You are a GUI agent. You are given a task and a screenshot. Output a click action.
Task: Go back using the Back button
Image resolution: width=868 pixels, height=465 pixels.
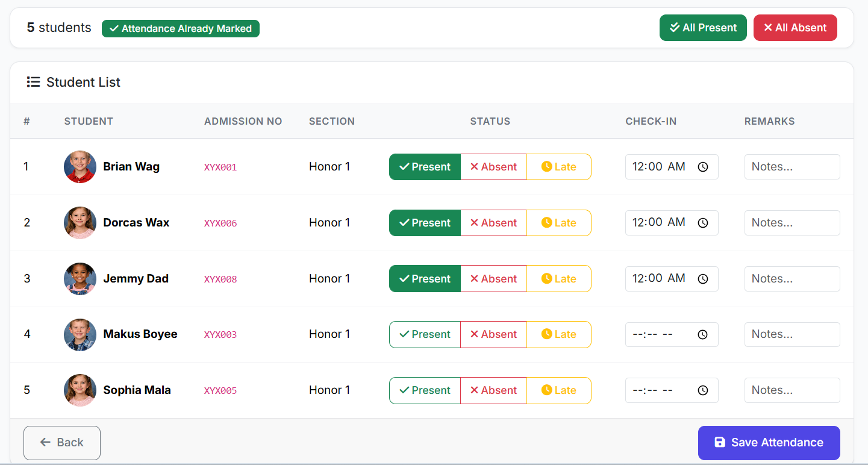tap(62, 443)
